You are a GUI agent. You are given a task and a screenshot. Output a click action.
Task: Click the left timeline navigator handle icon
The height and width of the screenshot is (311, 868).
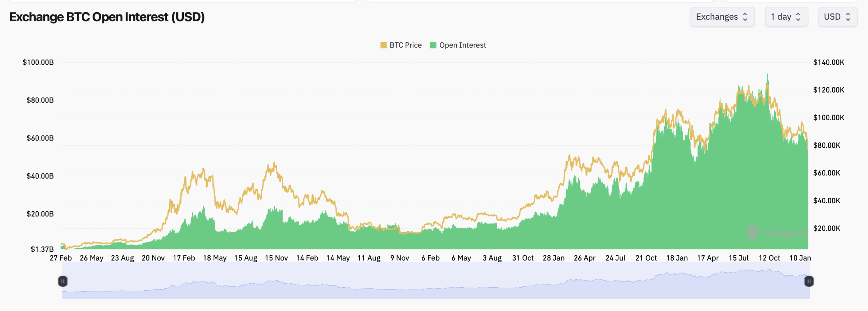click(x=63, y=281)
